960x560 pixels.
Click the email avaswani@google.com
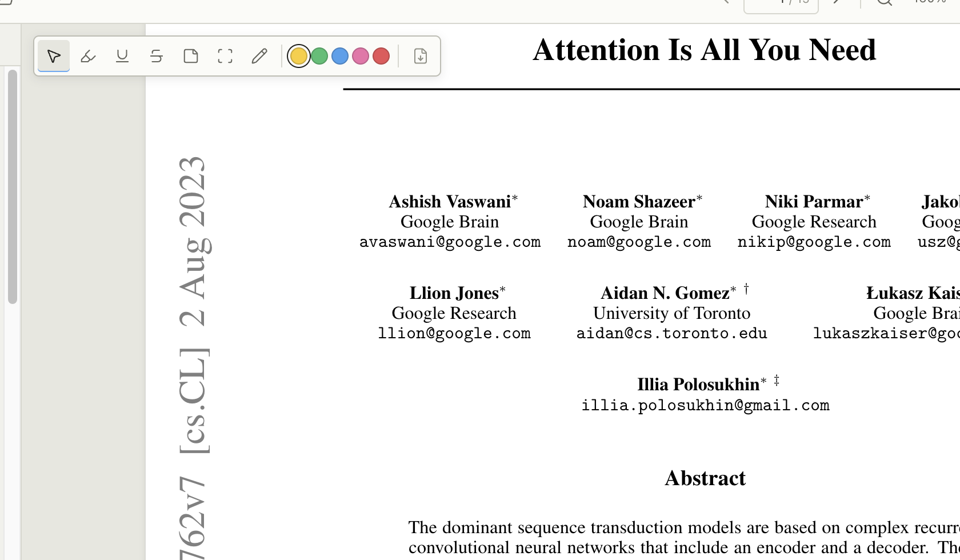[x=450, y=242]
